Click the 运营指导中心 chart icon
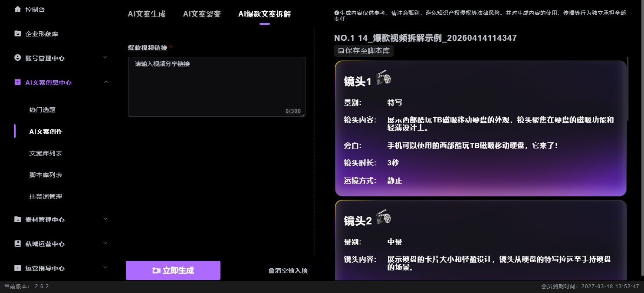Screen dimensions: 644x293 tap(17, 268)
